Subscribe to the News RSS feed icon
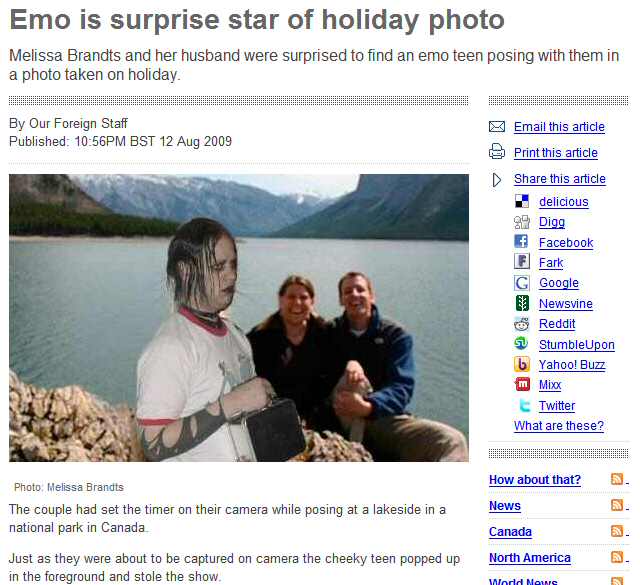The image size is (640, 585). pyautogui.click(x=617, y=505)
